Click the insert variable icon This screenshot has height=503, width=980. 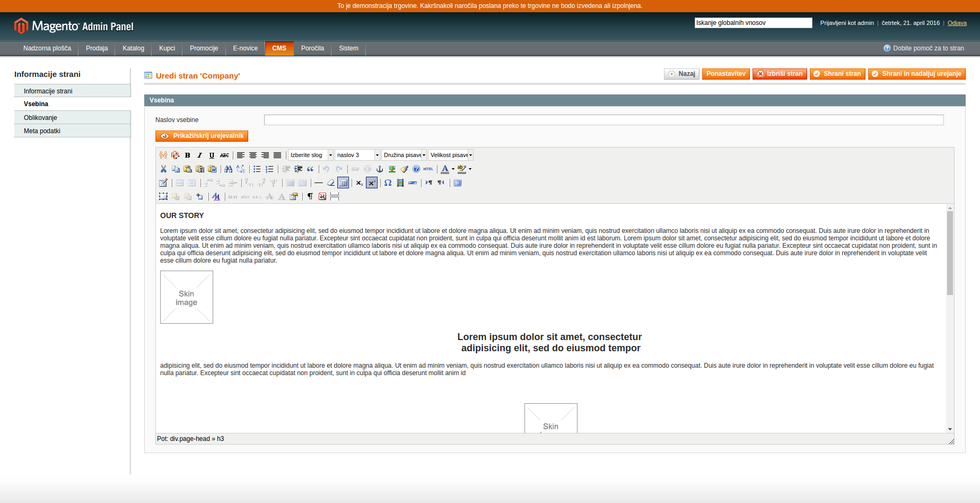[x=163, y=155]
